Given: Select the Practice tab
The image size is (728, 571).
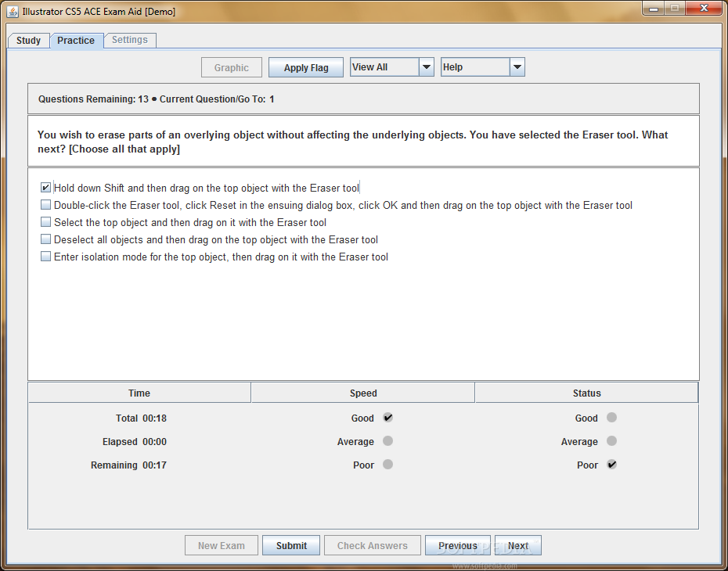Looking at the screenshot, I should (76, 41).
